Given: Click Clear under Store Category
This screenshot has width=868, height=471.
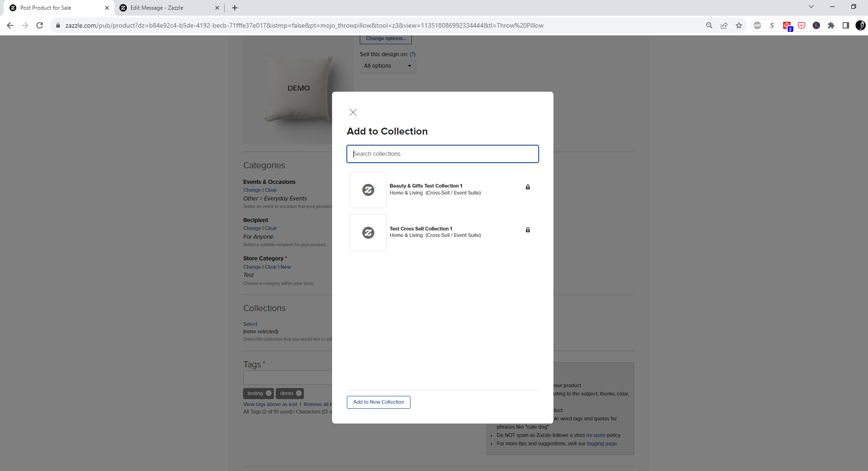Looking at the screenshot, I should click(x=271, y=267).
